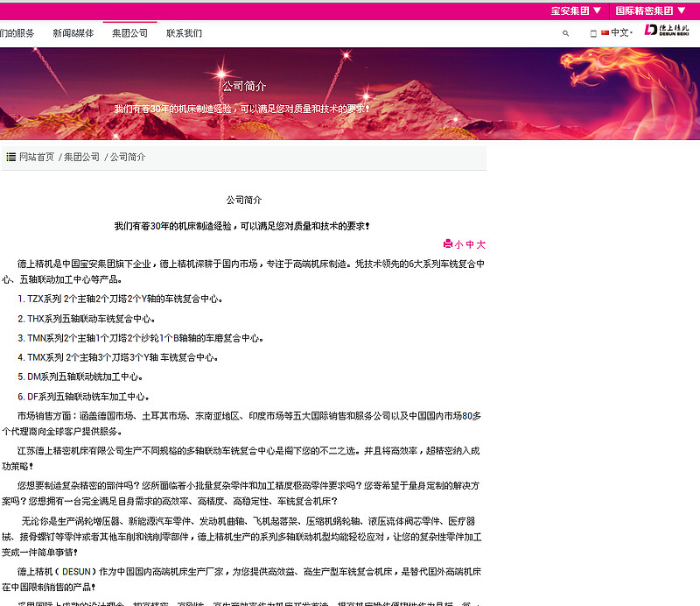Viewport: 700px width, 606px height.
Task: Click the Desun Seiki logo
Action: [x=667, y=31]
